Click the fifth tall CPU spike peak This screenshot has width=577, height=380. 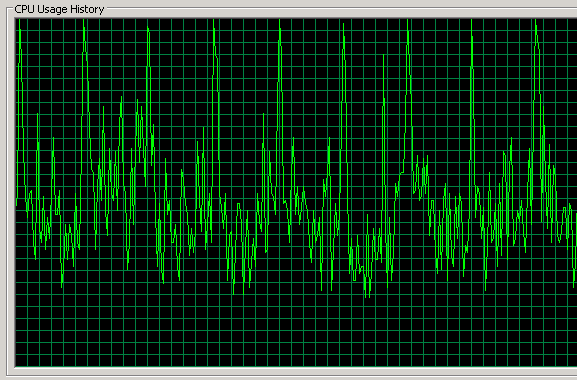(280, 25)
